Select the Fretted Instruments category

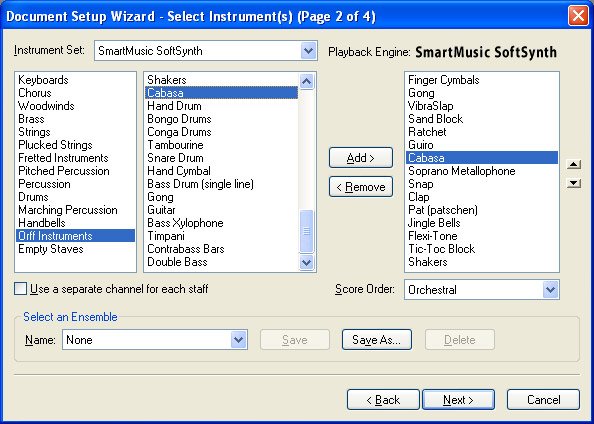(x=75, y=158)
